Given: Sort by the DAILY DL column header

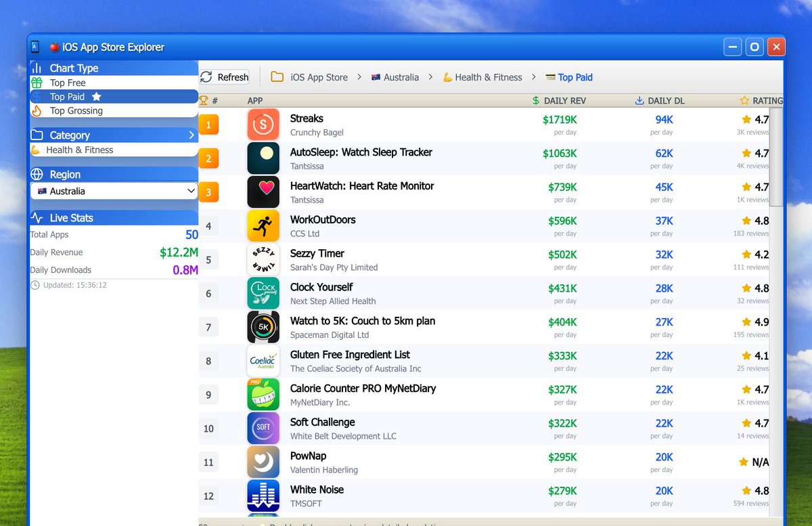Looking at the screenshot, I should 660,100.
